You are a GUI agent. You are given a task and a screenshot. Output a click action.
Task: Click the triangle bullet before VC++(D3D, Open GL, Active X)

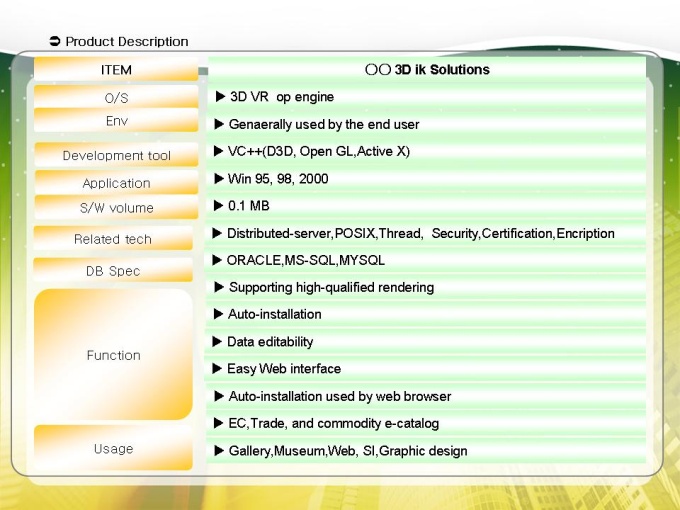point(220,151)
